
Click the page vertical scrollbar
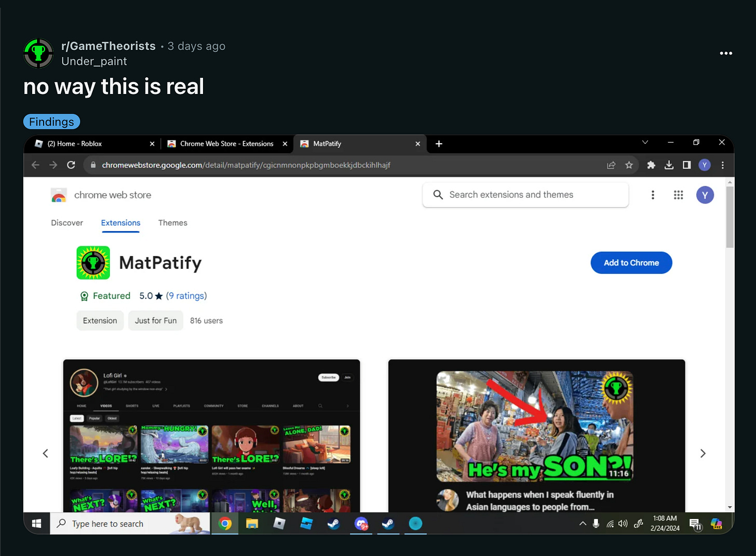pyautogui.click(x=730, y=217)
